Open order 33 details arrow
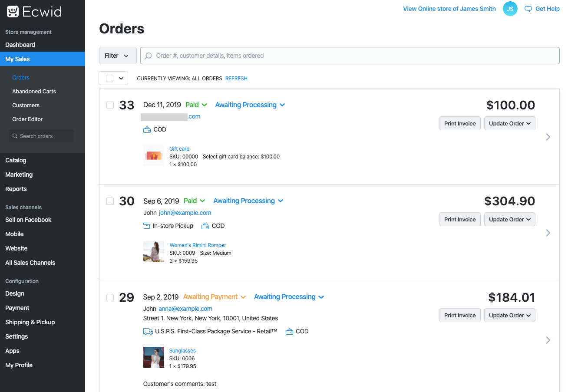This screenshot has width=568, height=392. tap(548, 137)
